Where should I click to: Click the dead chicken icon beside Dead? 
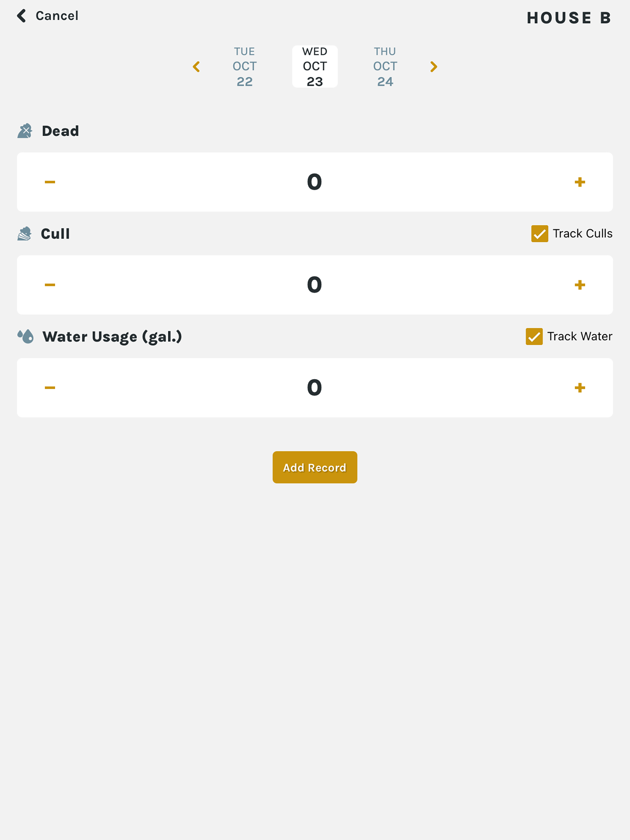click(x=25, y=131)
